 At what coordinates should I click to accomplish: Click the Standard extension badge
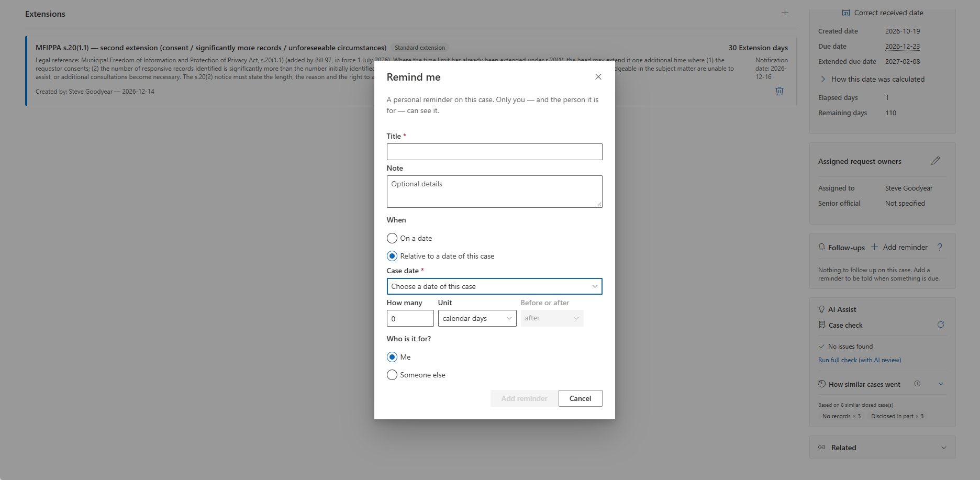(x=420, y=48)
